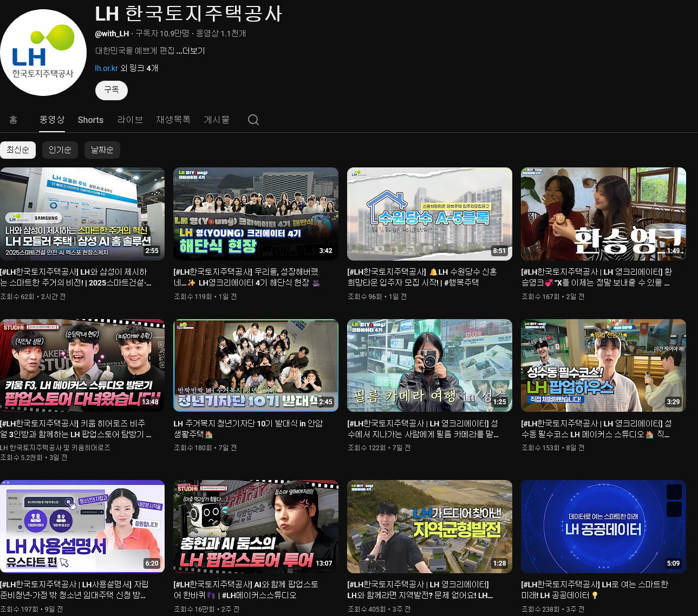Play the 청년기자단 10기 발대식 thumbnail
This screenshot has height=616, width=698.
(256, 366)
